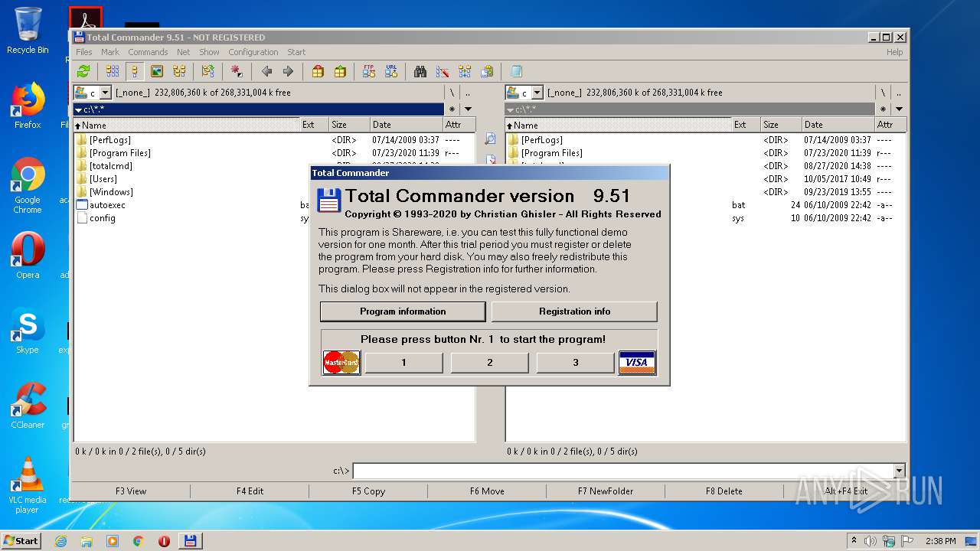Open the Show menu
Screen dimensions: 980x551
pyautogui.click(x=210, y=52)
